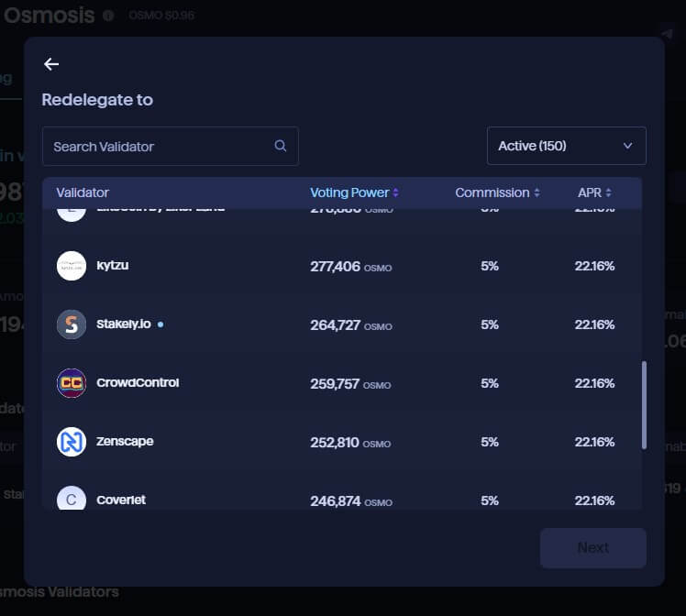Click the blue dot beside Stakely.io
This screenshot has height=616, width=686.
click(x=160, y=324)
